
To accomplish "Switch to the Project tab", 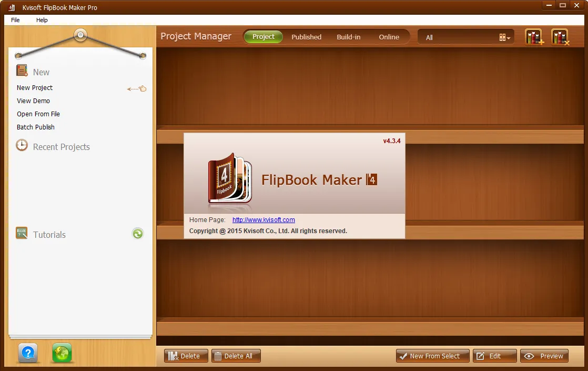I will [263, 37].
